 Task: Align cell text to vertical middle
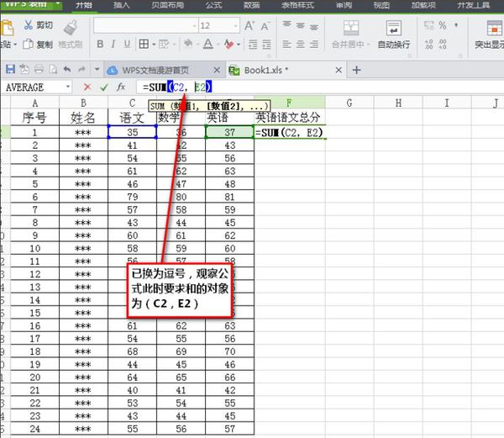[x=300, y=26]
